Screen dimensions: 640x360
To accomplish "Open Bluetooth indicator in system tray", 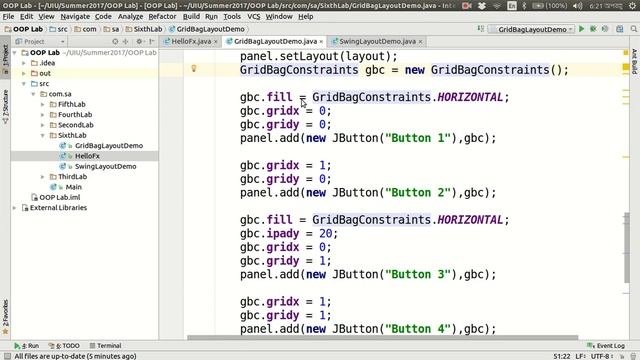I will click(x=524, y=6).
